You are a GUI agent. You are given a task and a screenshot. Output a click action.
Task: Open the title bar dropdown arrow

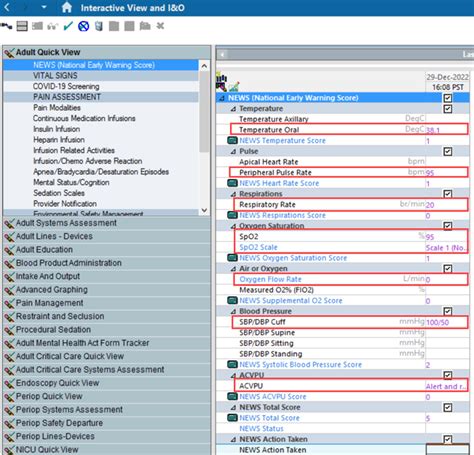[x=44, y=7]
